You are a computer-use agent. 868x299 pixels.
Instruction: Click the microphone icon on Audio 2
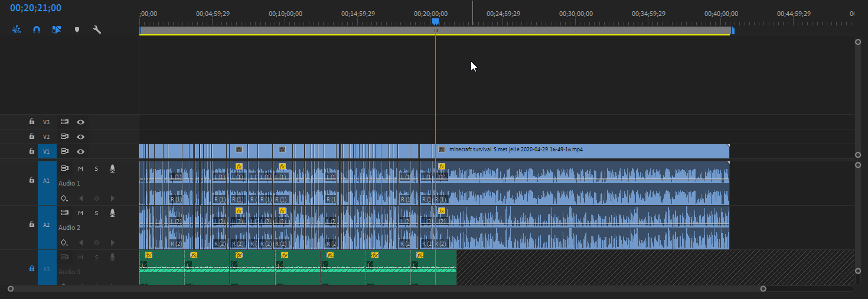pyautogui.click(x=112, y=213)
